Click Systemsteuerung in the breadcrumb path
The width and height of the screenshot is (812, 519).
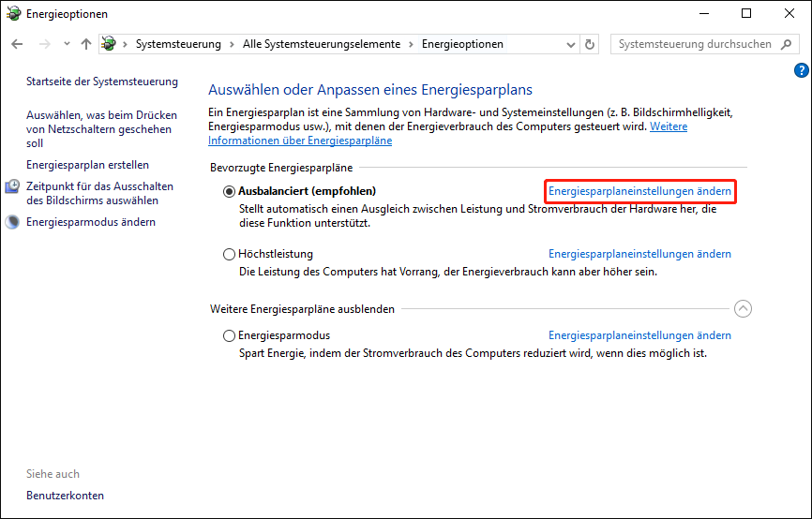coord(178,44)
